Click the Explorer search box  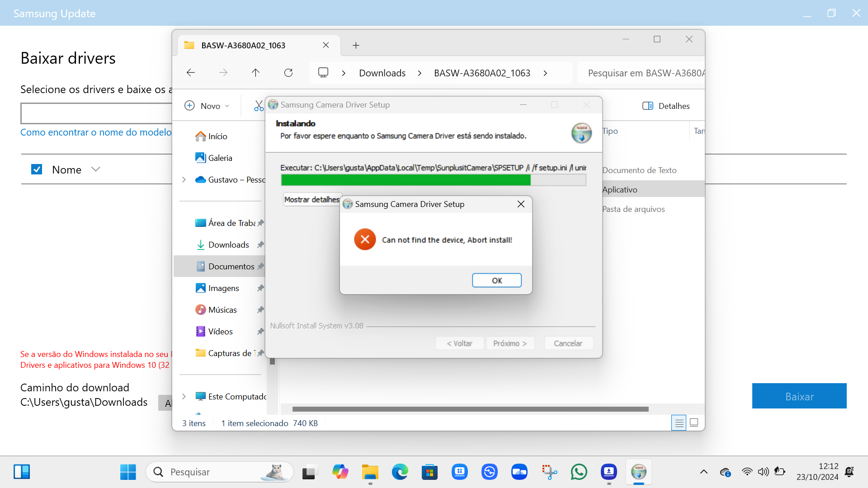point(642,73)
